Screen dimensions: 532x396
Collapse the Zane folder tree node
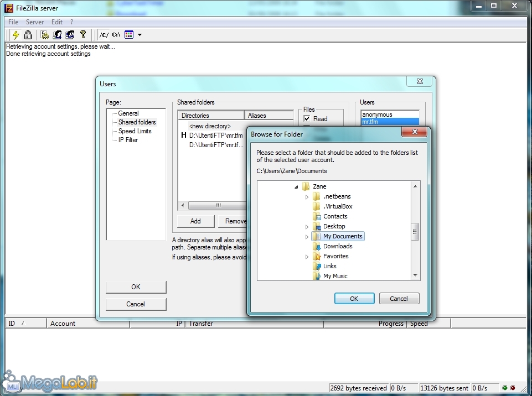296,186
